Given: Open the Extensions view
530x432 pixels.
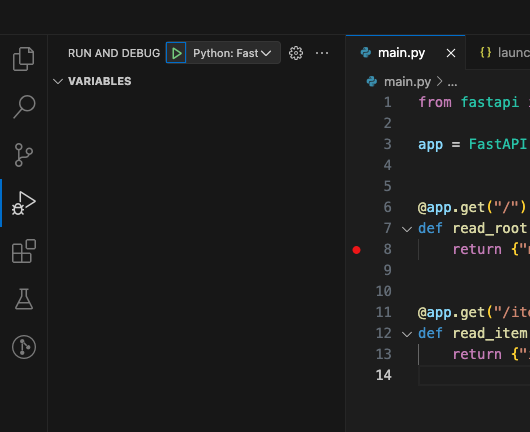Looking at the screenshot, I should click(x=24, y=251).
